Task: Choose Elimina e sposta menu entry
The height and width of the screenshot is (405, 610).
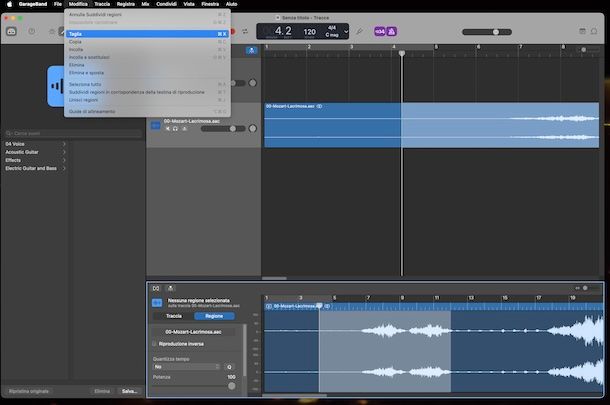Action: pos(147,73)
